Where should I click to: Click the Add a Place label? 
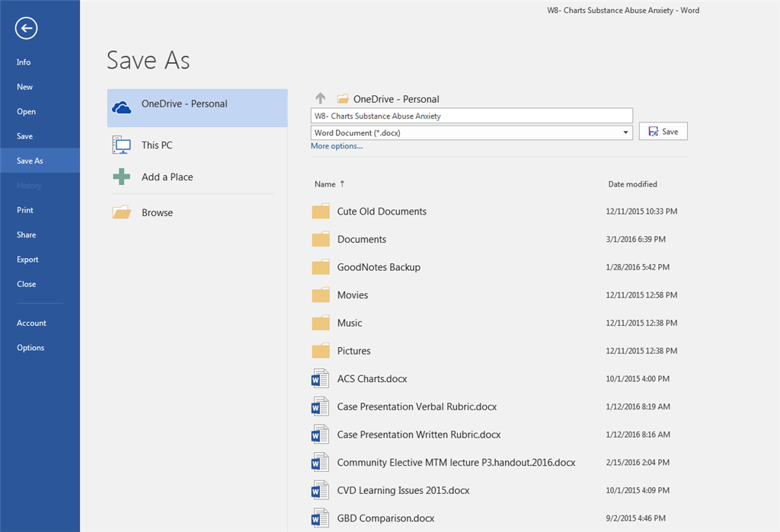167,177
